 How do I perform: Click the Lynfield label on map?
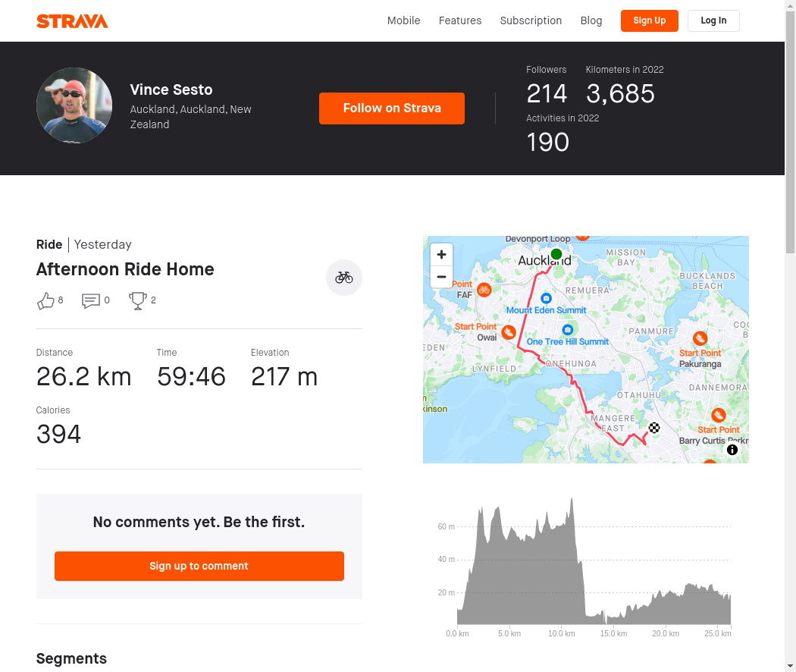click(494, 369)
